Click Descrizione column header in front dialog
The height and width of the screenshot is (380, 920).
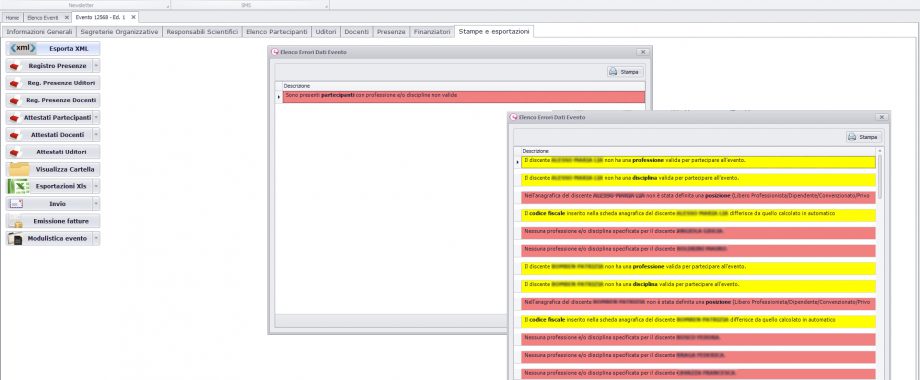click(x=698, y=151)
